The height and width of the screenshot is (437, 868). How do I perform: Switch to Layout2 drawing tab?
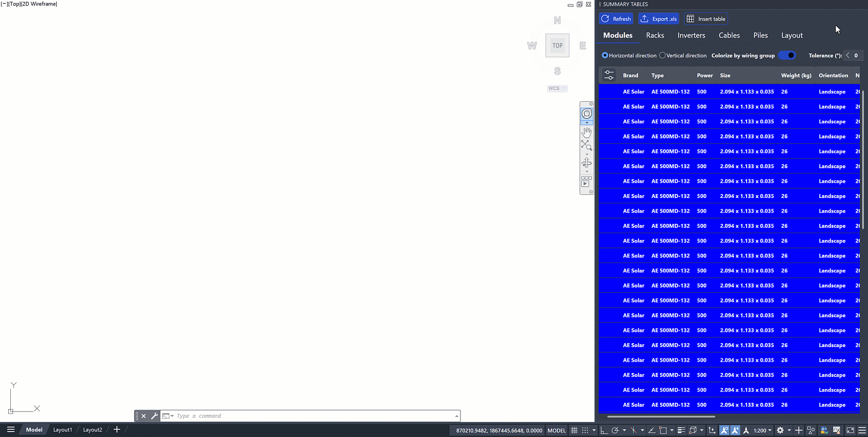point(92,430)
